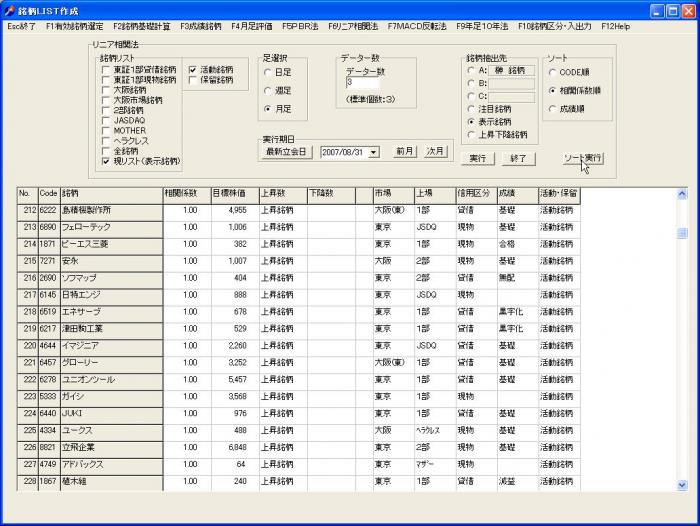Image resolution: width=700 pixels, height=526 pixels.
Task: Tick the 保留銘柄 checkbox
Action: pos(192,80)
